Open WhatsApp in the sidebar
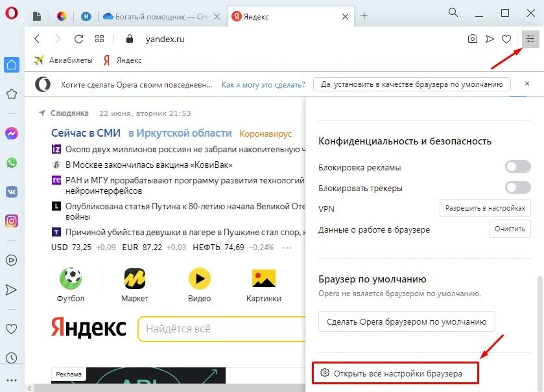The image size is (544, 392). click(x=12, y=163)
